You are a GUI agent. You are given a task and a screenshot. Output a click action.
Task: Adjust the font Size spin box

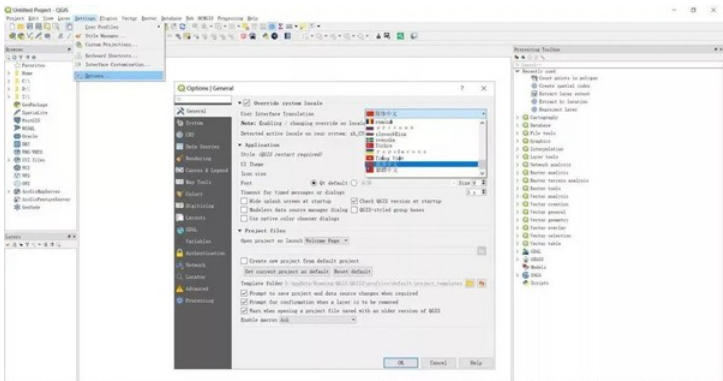point(471,183)
